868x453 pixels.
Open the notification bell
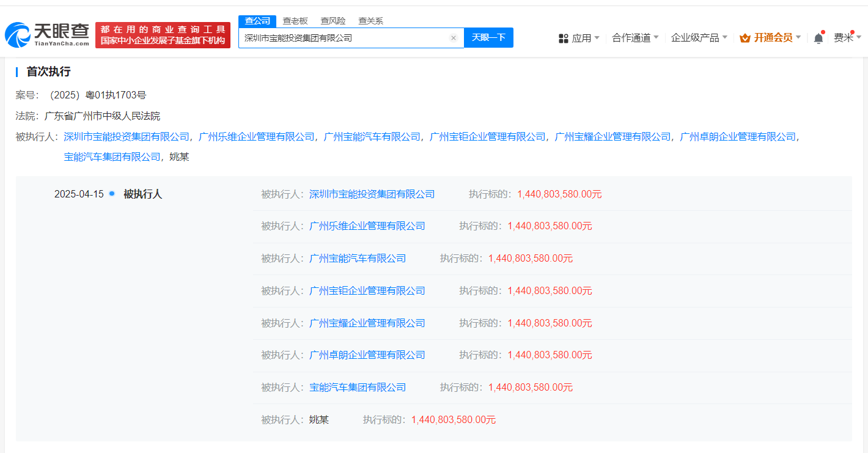818,38
